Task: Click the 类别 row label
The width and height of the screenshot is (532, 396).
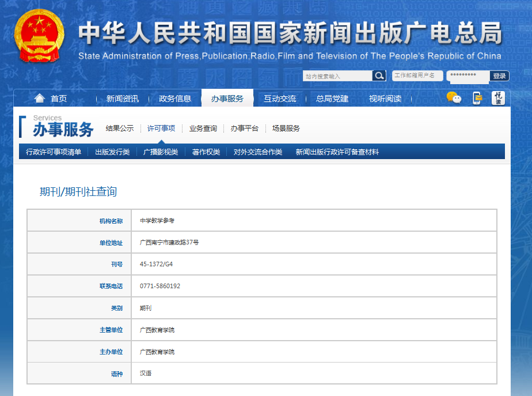Action: pyautogui.click(x=117, y=308)
